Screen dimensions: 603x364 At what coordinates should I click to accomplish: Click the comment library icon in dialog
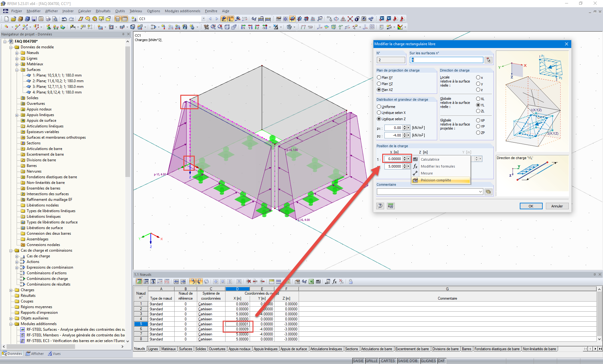pos(488,192)
